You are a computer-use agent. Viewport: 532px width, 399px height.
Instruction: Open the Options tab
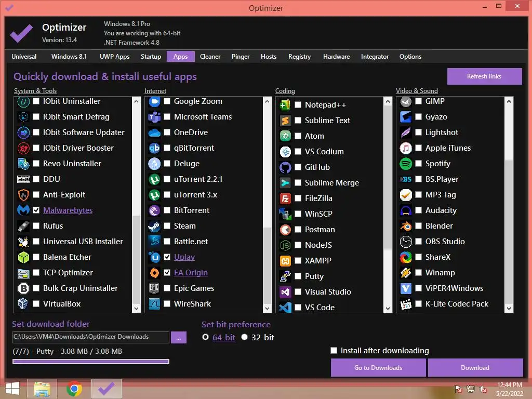(x=410, y=57)
